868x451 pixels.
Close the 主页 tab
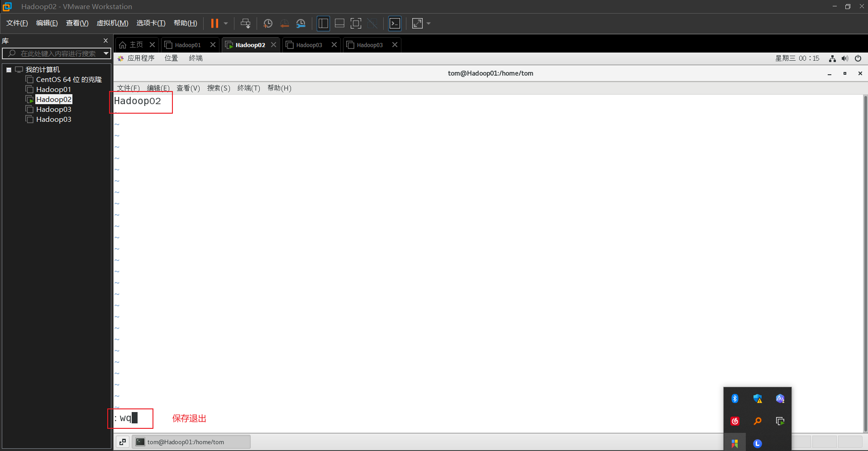pyautogui.click(x=152, y=45)
